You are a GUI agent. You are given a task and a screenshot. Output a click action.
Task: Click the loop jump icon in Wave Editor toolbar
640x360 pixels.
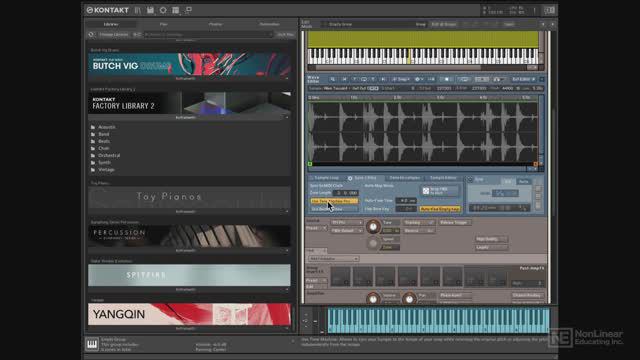pos(364,79)
